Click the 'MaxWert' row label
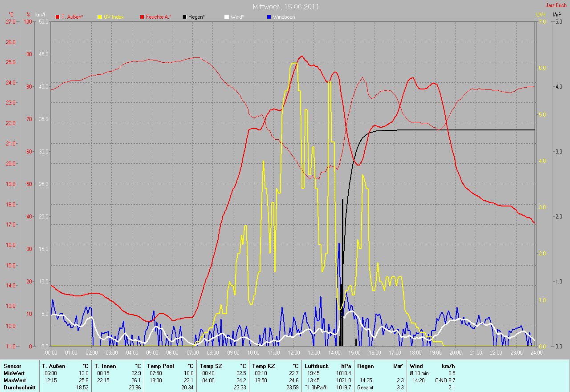This screenshot has height=392, width=570. 15,380
